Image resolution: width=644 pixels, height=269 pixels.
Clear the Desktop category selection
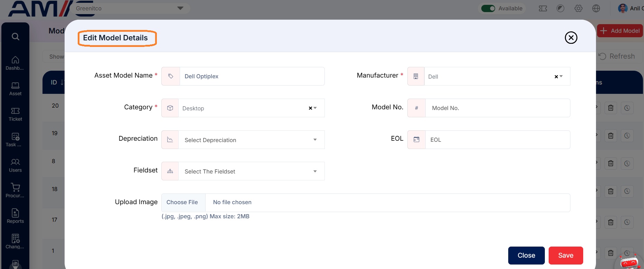tap(310, 108)
